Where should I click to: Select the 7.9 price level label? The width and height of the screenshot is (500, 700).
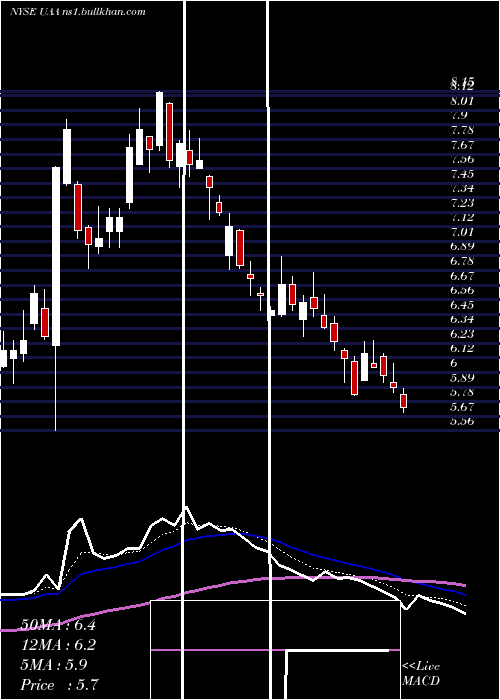(459, 116)
